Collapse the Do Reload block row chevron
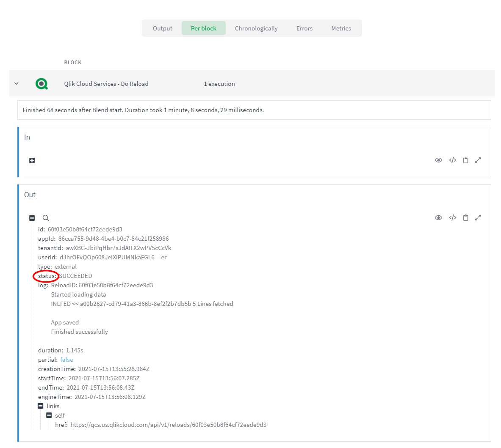Image resolution: width=501 pixels, height=448 pixels. point(17,84)
